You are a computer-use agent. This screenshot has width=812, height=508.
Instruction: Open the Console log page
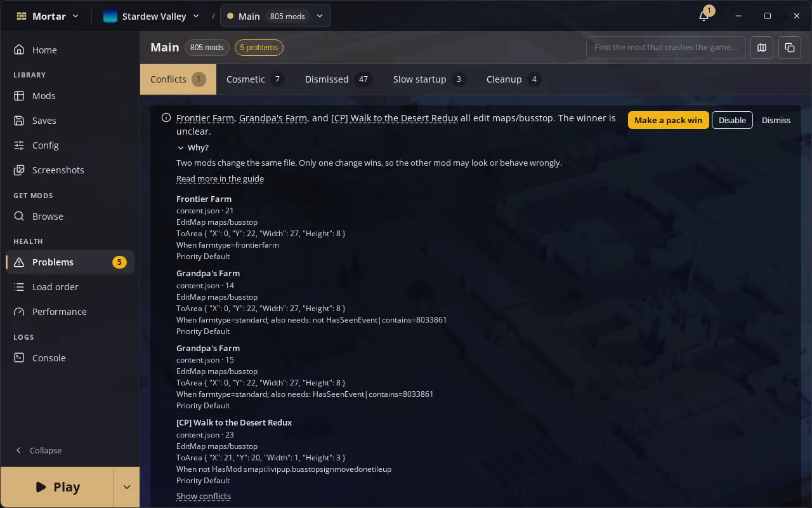[70, 358]
